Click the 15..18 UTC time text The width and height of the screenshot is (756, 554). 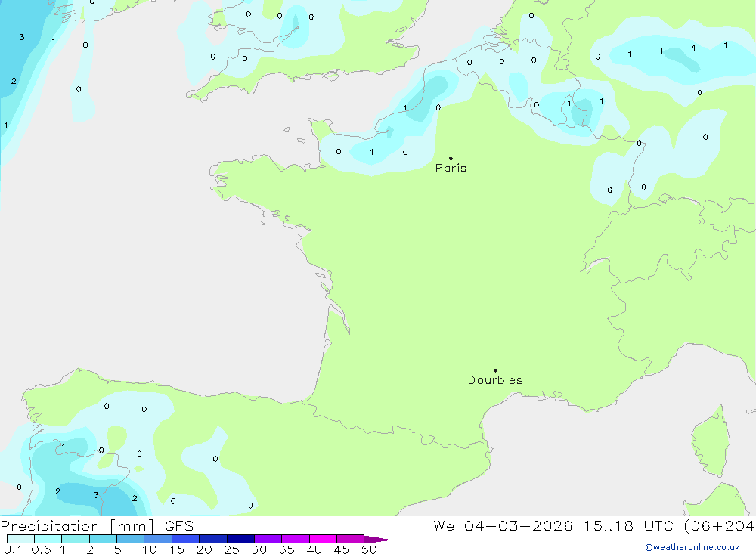(x=629, y=525)
